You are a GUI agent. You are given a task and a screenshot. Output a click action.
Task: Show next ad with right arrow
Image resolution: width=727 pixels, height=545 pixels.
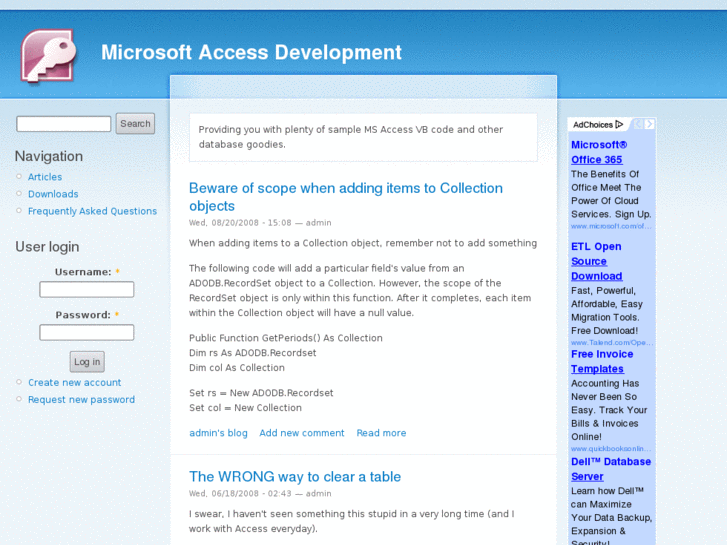pyautogui.click(x=650, y=124)
